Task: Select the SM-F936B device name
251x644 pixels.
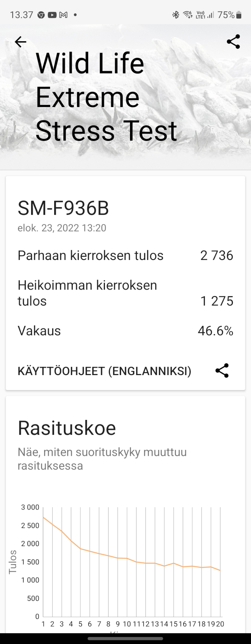Action: pos(63,208)
